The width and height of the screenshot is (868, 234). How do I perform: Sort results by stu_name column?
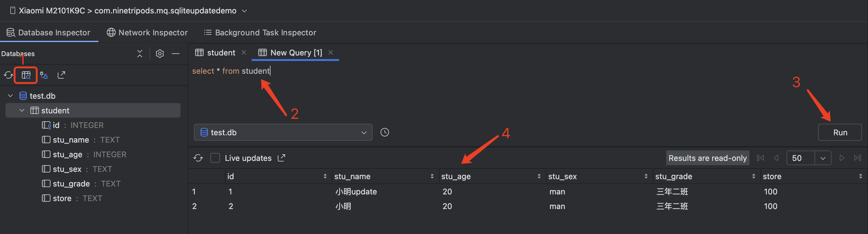pyautogui.click(x=432, y=176)
